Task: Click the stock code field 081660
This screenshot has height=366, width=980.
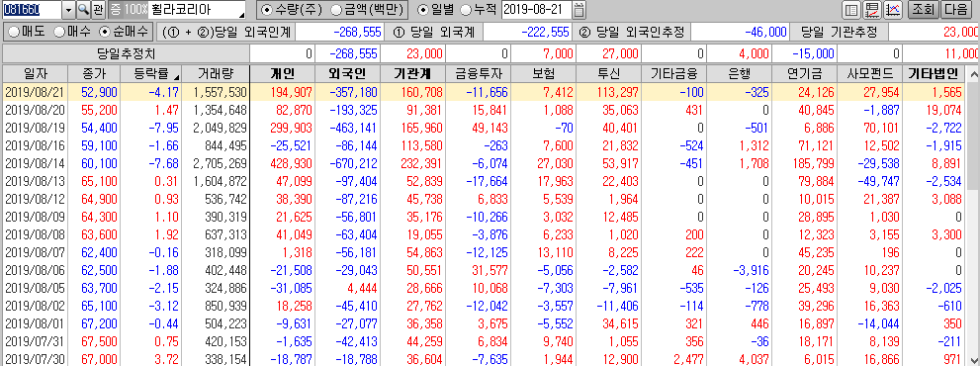Action: [32, 9]
